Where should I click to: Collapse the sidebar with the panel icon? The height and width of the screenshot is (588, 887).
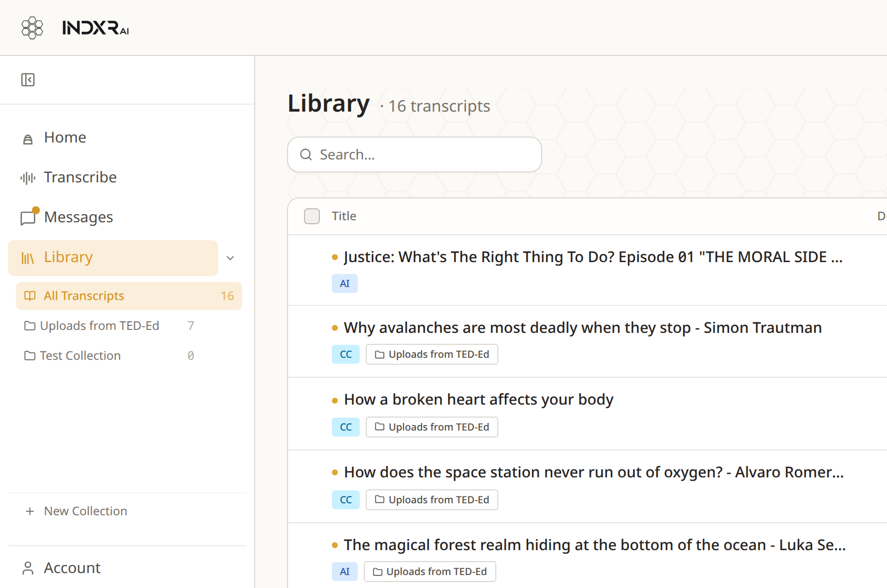coord(28,80)
